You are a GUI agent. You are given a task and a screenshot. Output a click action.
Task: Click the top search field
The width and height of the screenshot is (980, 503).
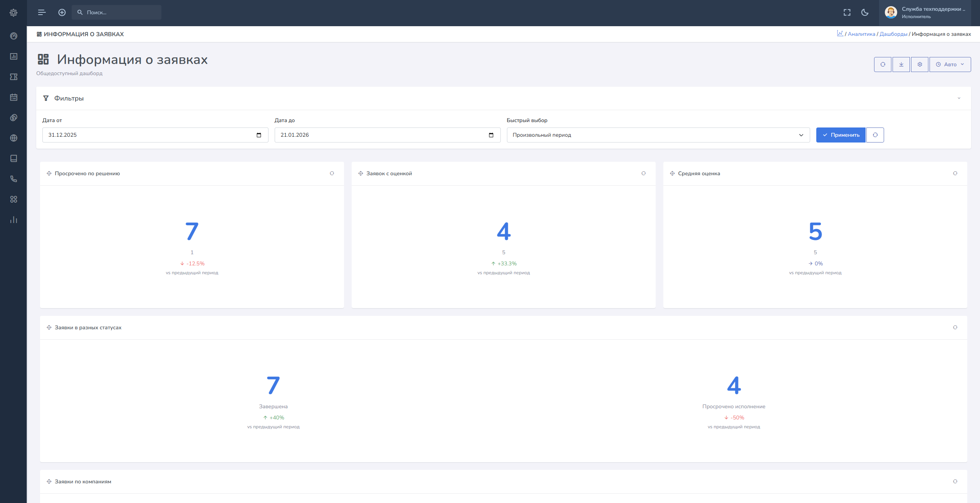click(x=119, y=12)
